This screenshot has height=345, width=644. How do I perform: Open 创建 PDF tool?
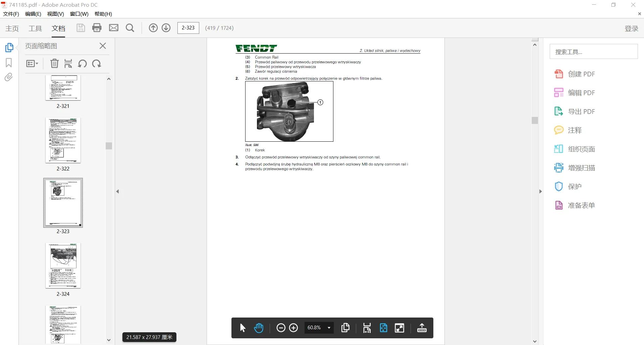[x=575, y=74]
